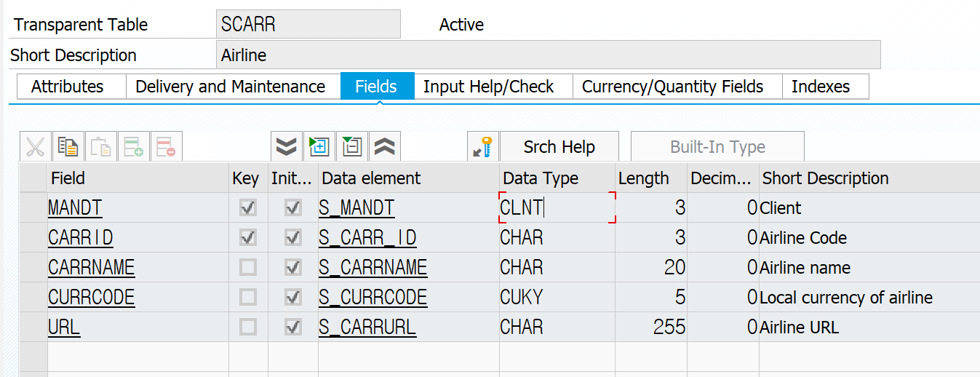Screen dimensions: 980x377
Task: Click the foreign key icon
Action: [482, 147]
